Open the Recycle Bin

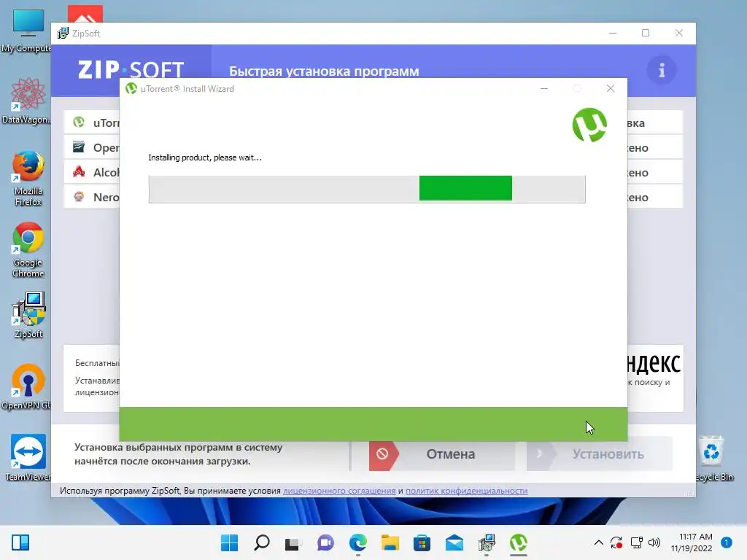pyautogui.click(x=713, y=458)
